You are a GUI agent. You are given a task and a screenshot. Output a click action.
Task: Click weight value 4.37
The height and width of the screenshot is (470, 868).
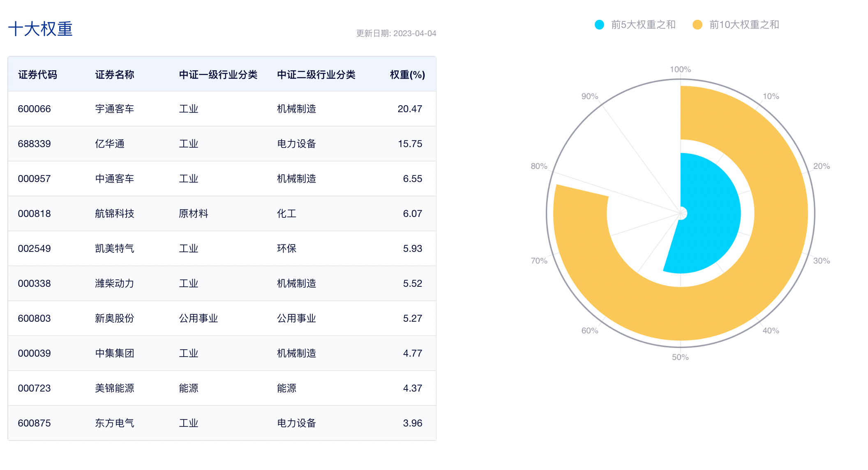(413, 388)
